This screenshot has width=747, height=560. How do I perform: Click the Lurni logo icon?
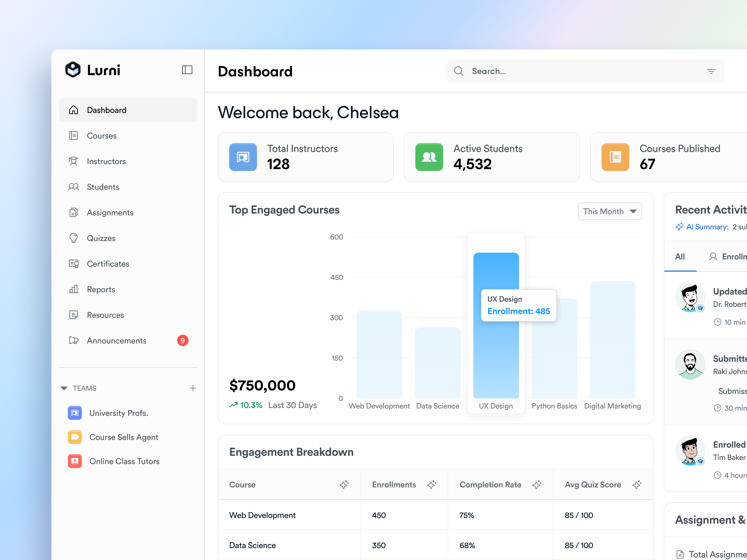pyautogui.click(x=73, y=70)
